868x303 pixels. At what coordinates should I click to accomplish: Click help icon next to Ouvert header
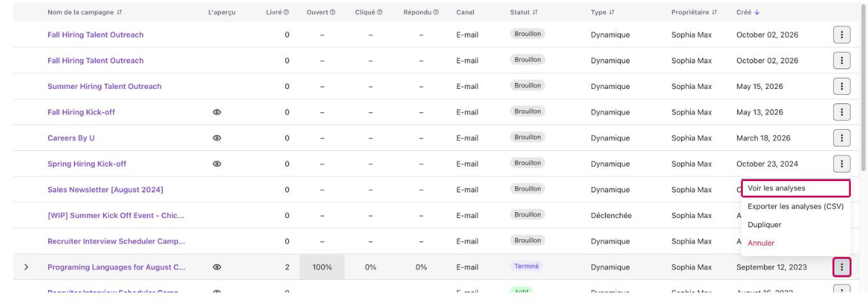(333, 13)
